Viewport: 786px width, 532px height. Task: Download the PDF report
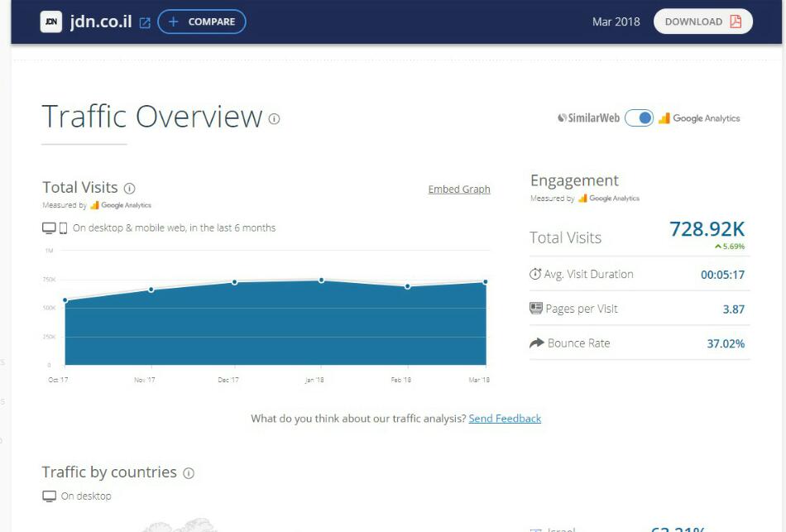coord(702,22)
